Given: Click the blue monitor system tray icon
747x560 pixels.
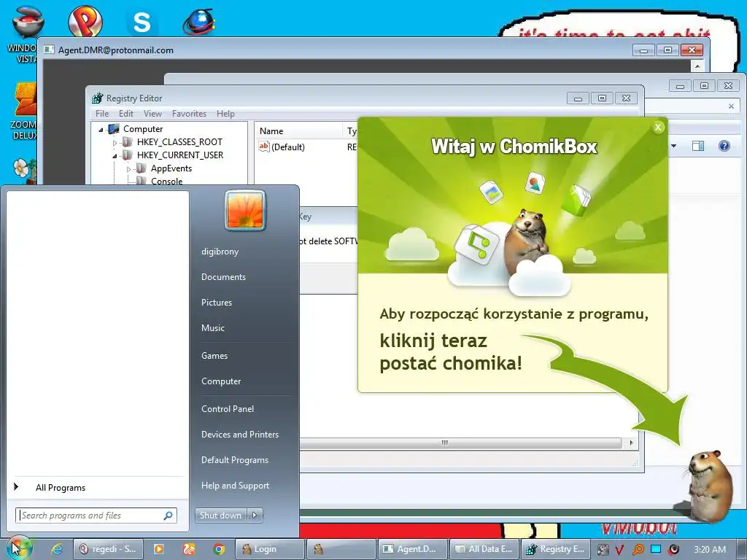Looking at the screenshot, I should pyautogui.click(x=656, y=549).
